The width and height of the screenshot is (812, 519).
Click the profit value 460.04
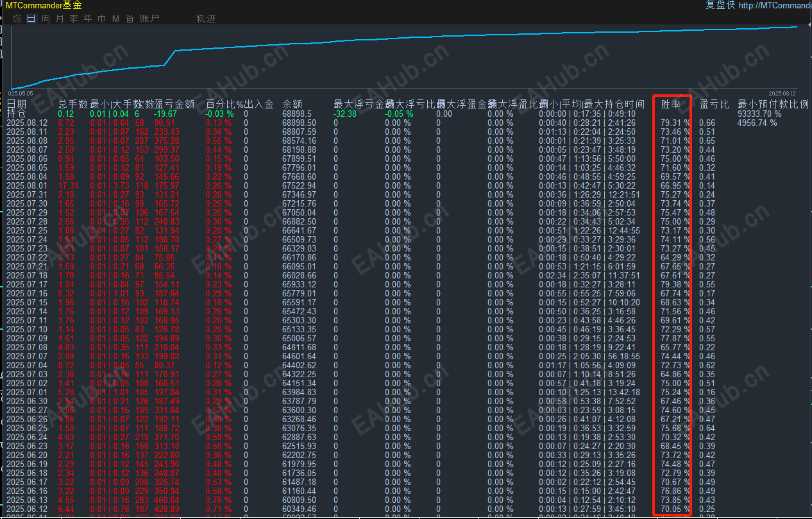coord(167,500)
